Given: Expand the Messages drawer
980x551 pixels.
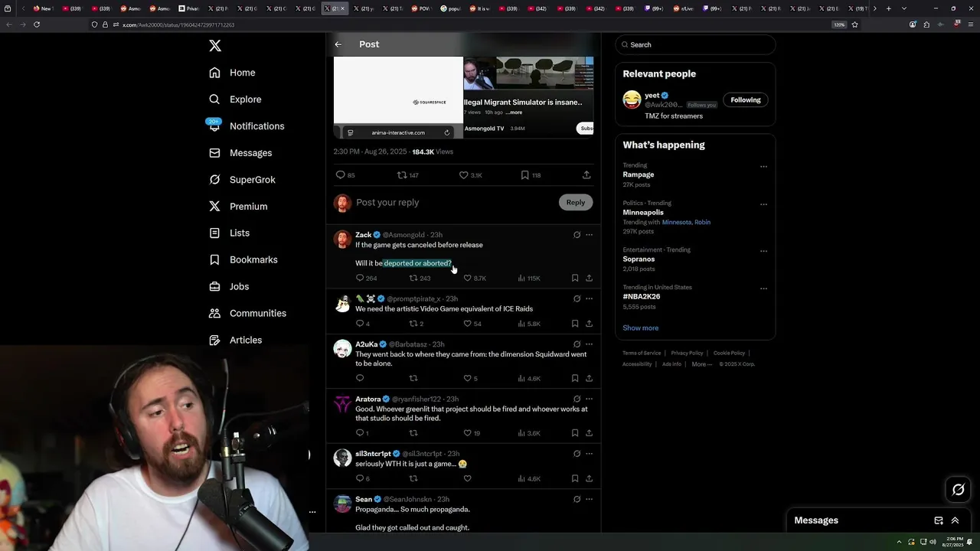Looking at the screenshot, I should point(955,520).
